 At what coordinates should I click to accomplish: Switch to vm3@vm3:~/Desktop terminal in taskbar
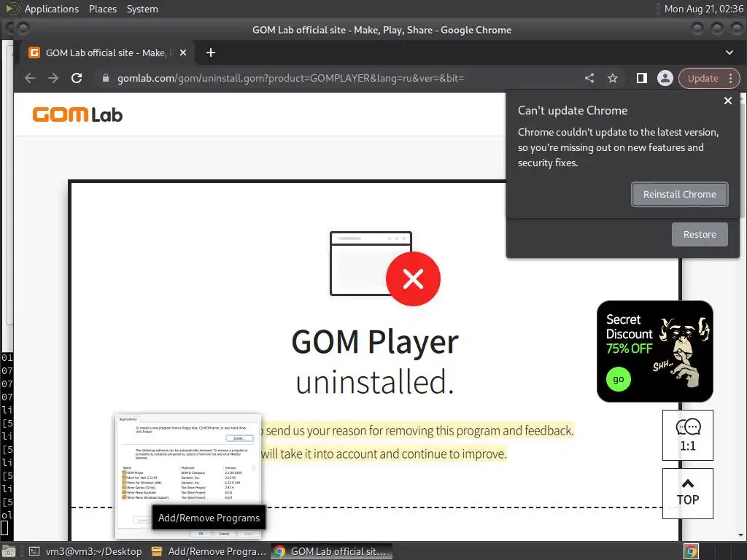[86, 551]
